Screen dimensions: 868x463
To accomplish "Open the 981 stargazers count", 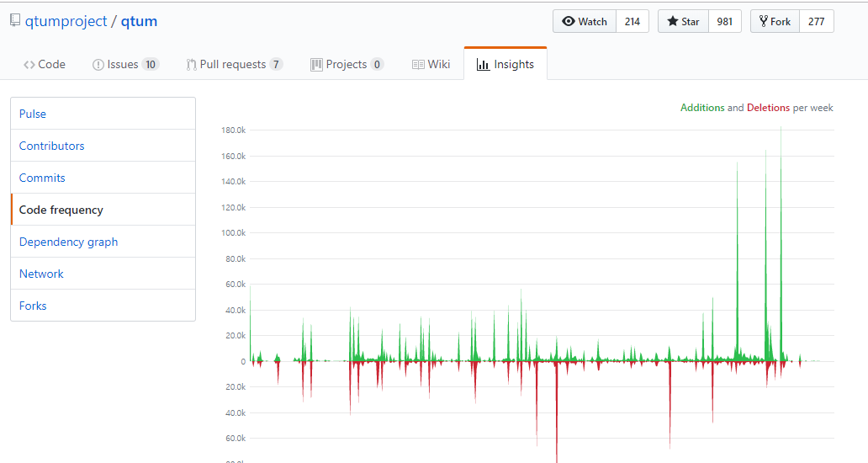I will (x=725, y=22).
